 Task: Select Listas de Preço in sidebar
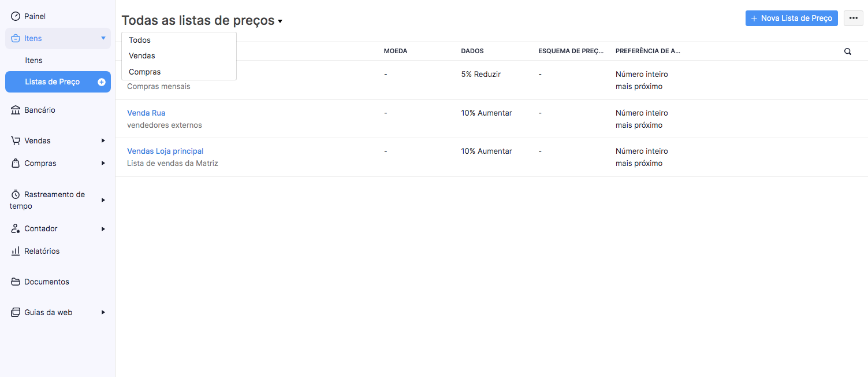pyautogui.click(x=58, y=82)
